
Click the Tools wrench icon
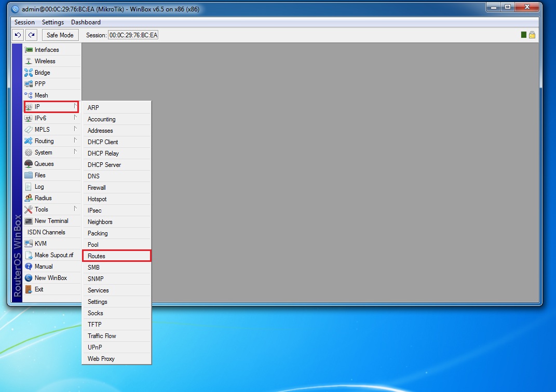pyautogui.click(x=29, y=209)
